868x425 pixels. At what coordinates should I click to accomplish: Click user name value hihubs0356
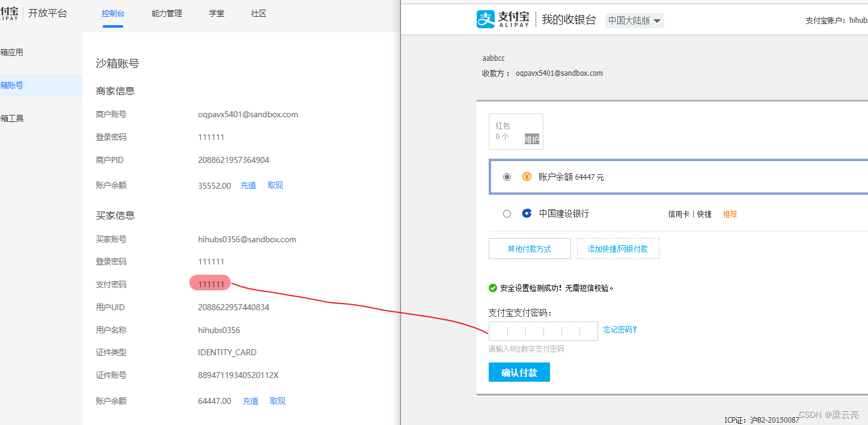(x=219, y=330)
